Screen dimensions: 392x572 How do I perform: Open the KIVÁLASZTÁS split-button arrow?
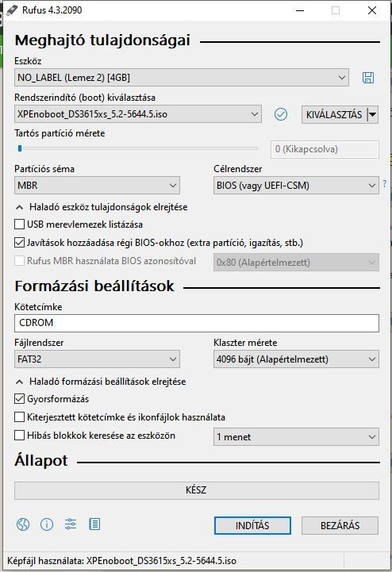click(372, 114)
